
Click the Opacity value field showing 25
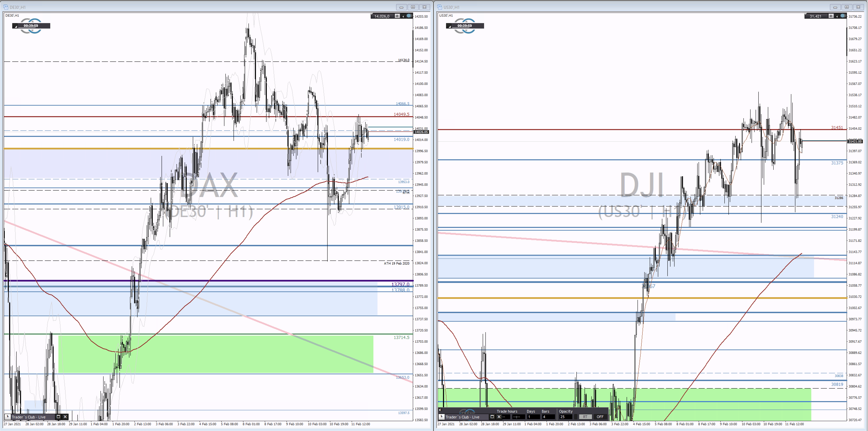(565, 417)
